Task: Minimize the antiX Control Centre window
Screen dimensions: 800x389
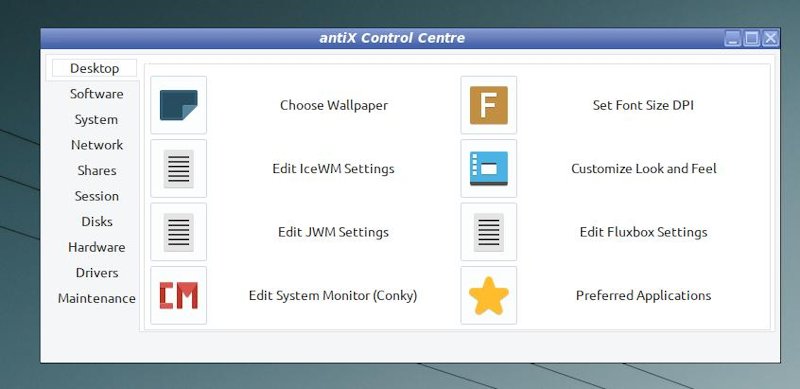Action: pos(733,38)
